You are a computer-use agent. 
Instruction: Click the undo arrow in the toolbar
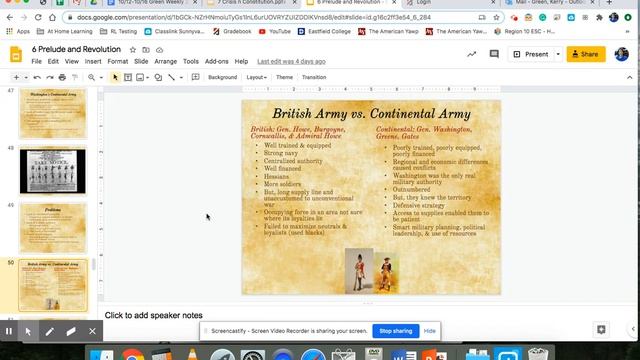(37, 77)
